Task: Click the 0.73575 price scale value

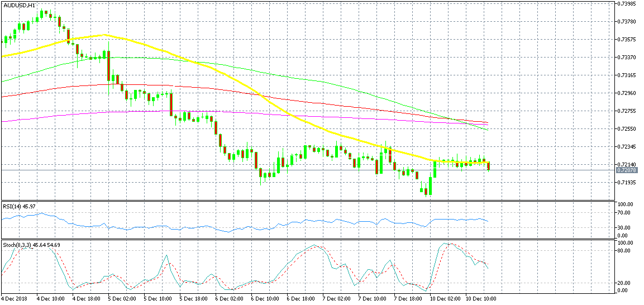Action: pos(626,40)
